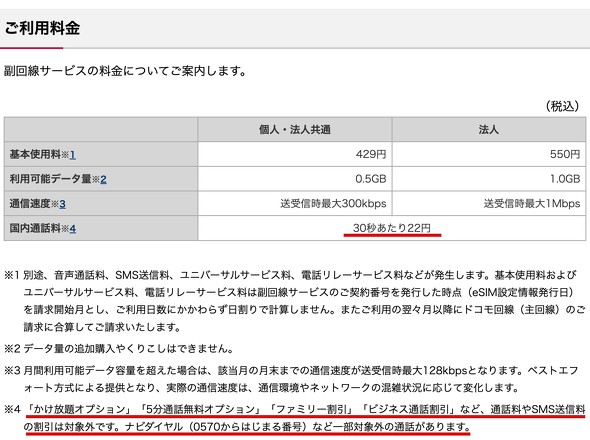Viewport: 590px width, 440px height.
Task: Open footnote link 3 beside 通信速度
Action: 62,204
